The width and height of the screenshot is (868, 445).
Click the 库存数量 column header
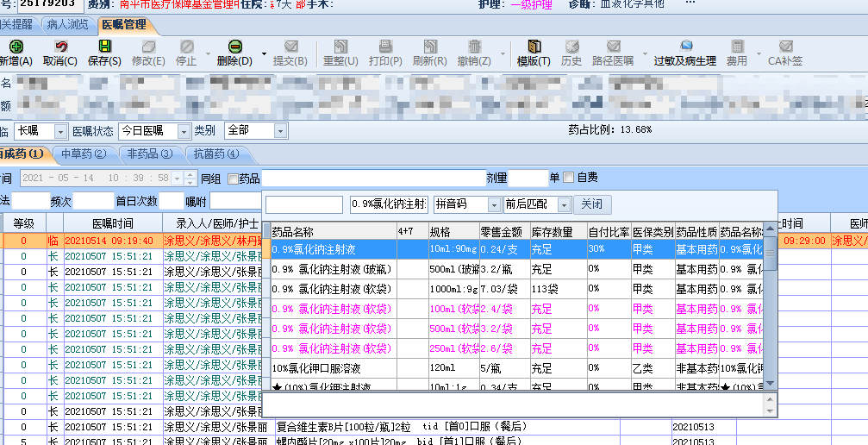[558, 232]
